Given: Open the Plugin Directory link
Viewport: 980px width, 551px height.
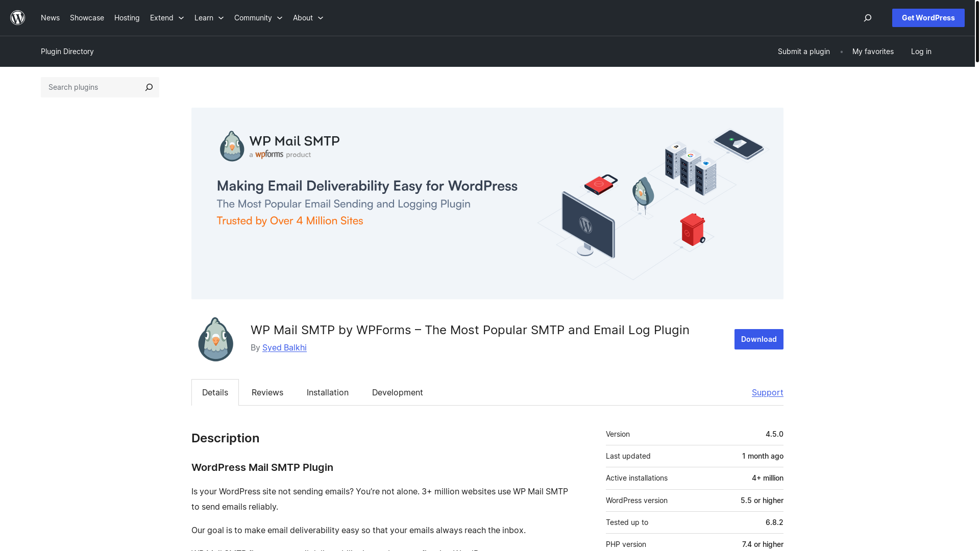Looking at the screenshot, I should point(67,52).
